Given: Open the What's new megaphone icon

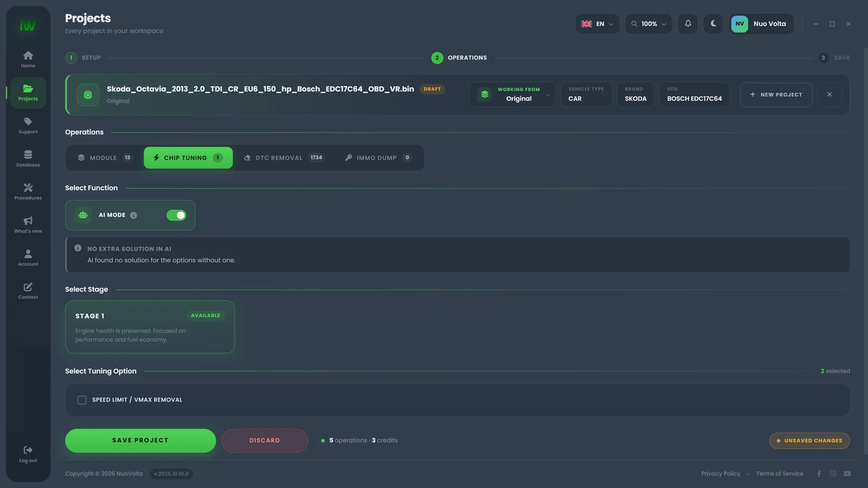Looking at the screenshot, I should [x=28, y=221].
